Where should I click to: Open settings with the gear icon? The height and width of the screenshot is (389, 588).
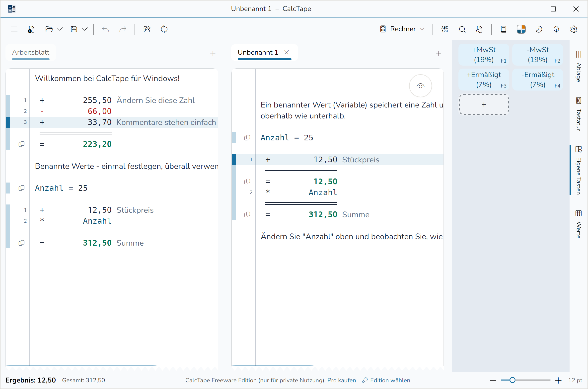[x=574, y=29]
